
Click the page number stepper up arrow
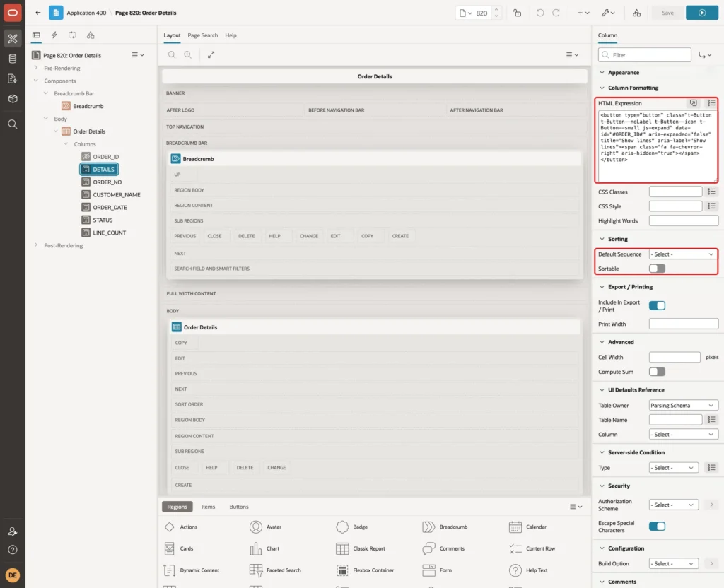coord(496,10)
